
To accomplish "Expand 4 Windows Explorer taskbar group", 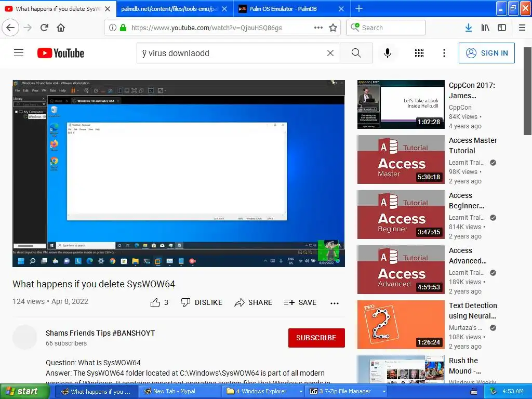I will coord(263,392).
